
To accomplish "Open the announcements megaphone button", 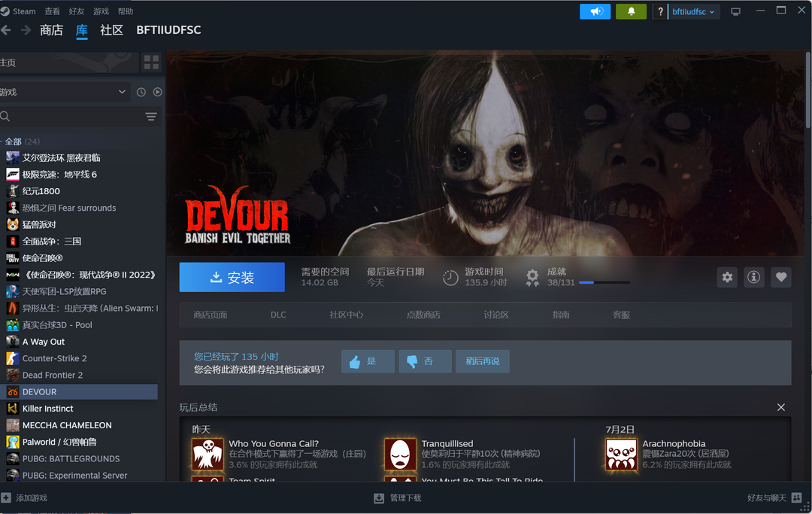I will point(595,11).
